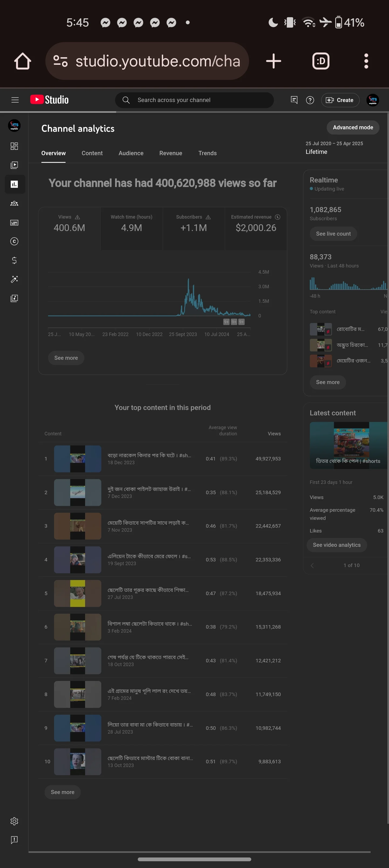
Task: Open the comments notification icon in header
Action: point(294,100)
